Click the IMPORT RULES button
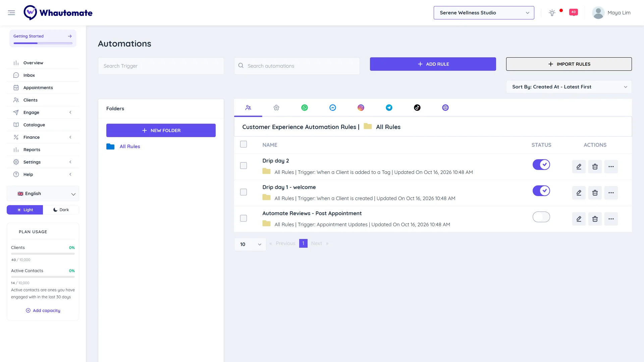Image resolution: width=644 pixels, height=362 pixels. point(569,64)
